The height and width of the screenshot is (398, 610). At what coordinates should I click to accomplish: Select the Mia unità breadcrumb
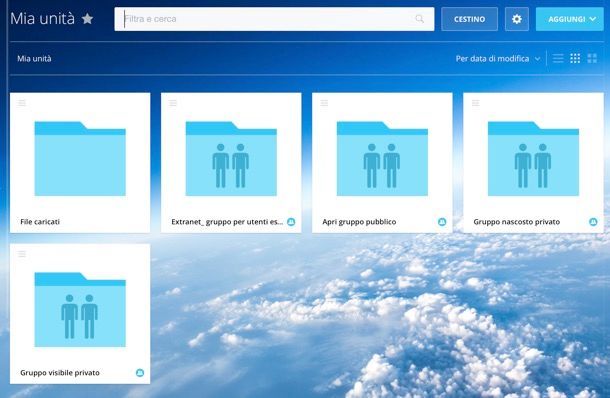pos(34,59)
